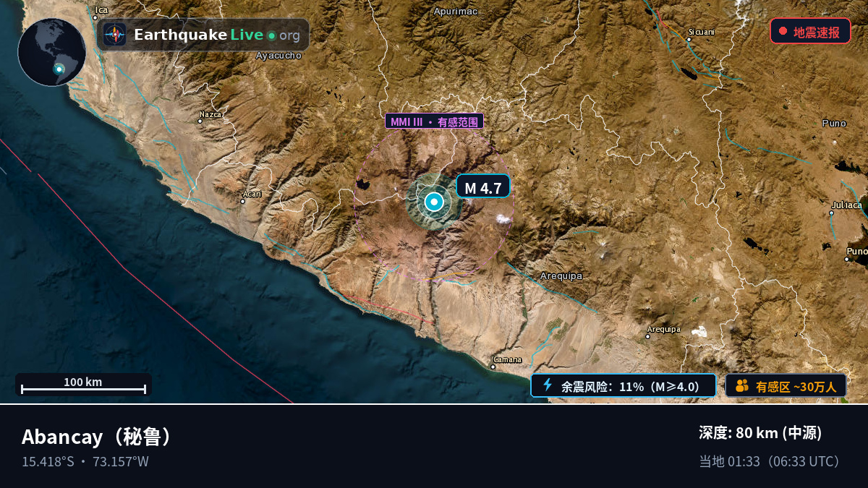The image size is (868, 488).
Task: Select the MMI III 有感范围 label
Action: click(434, 121)
